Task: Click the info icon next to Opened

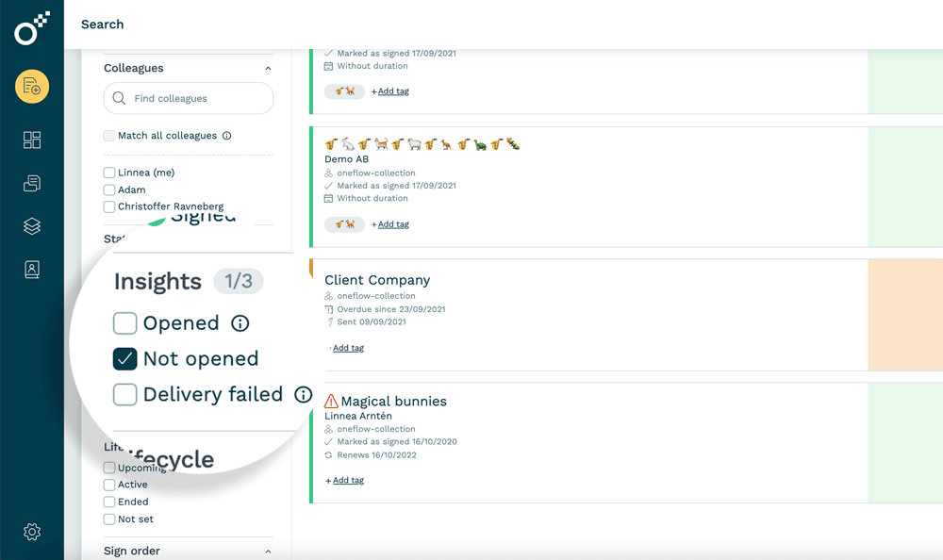Action: 240,323
